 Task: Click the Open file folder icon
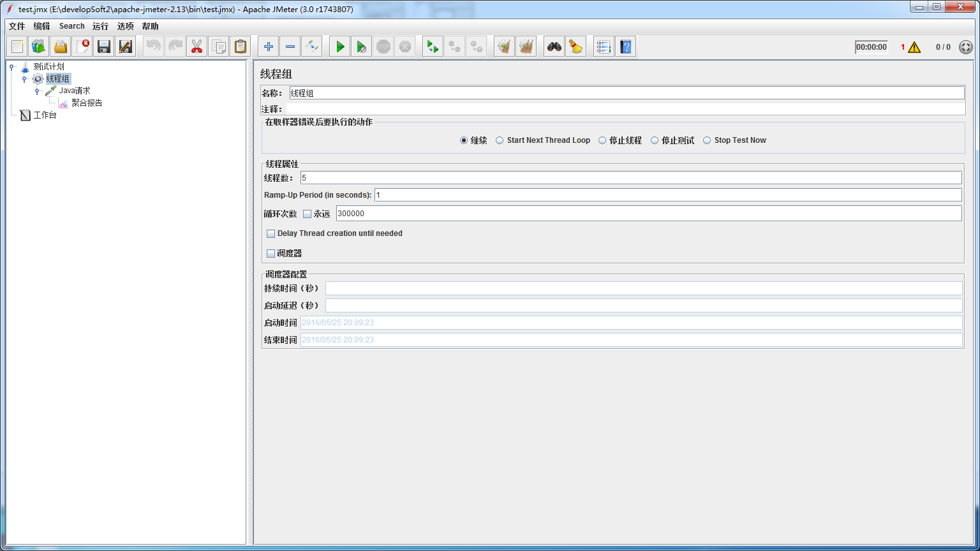click(x=61, y=47)
